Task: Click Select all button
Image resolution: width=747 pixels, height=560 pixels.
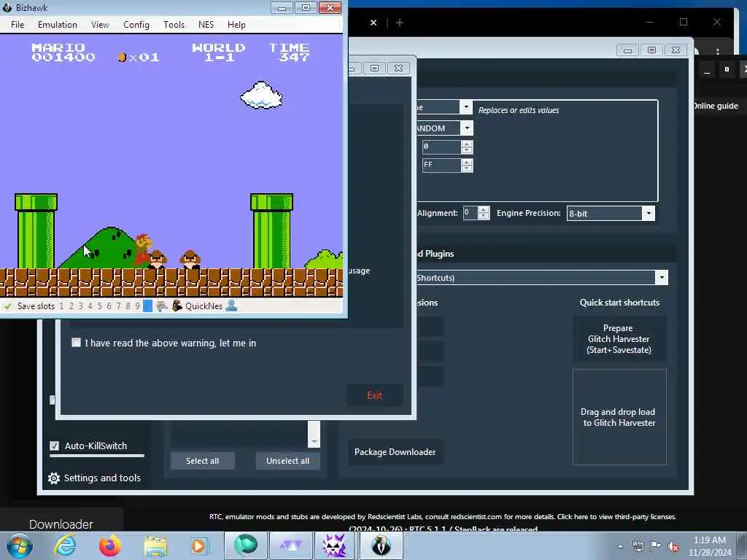Action: pyautogui.click(x=203, y=461)
